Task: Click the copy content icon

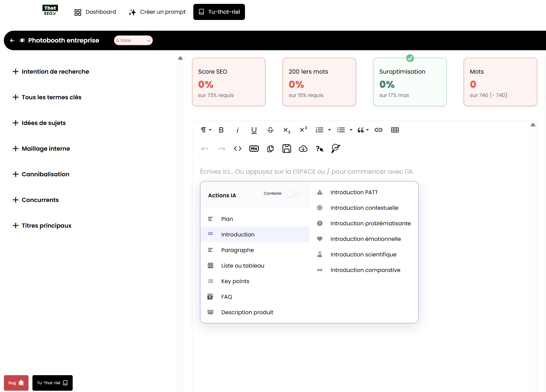Action: [270, 149]
